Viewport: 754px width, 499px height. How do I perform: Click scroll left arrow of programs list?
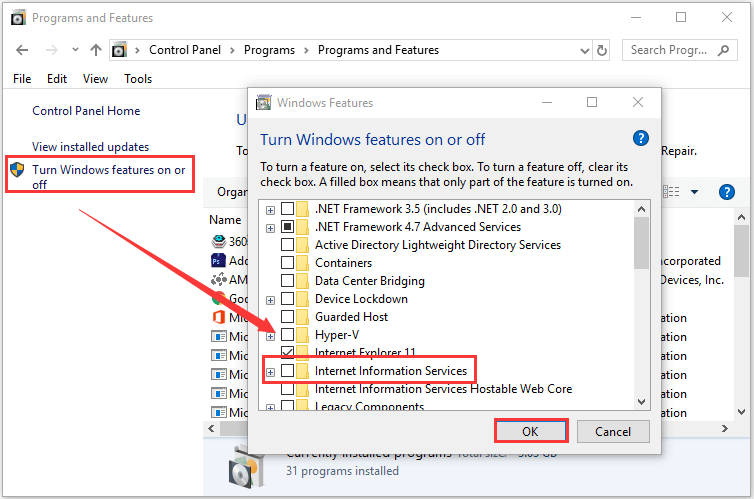coord(211,428)
